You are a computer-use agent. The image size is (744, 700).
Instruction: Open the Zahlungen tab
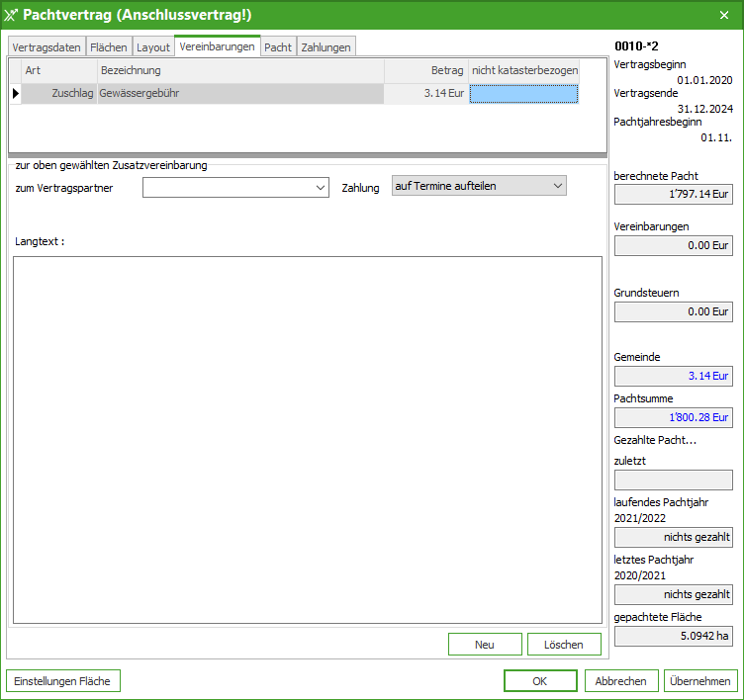tap(325, 47)
